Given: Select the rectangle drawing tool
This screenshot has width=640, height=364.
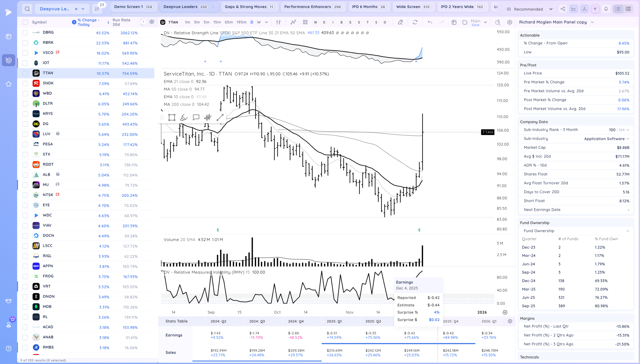Looking at the screenshot, I should click(172, 117).
